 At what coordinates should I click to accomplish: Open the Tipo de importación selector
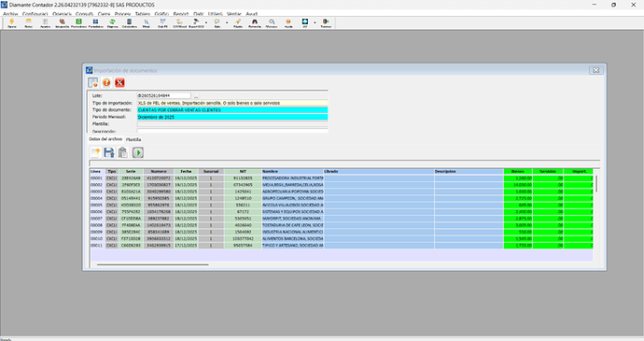232,103
